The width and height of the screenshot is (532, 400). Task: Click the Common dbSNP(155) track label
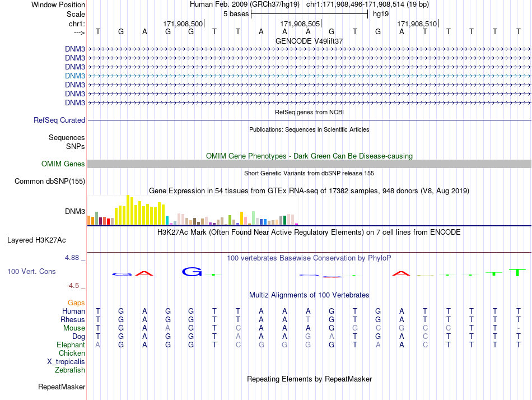(x=50, y=181)
